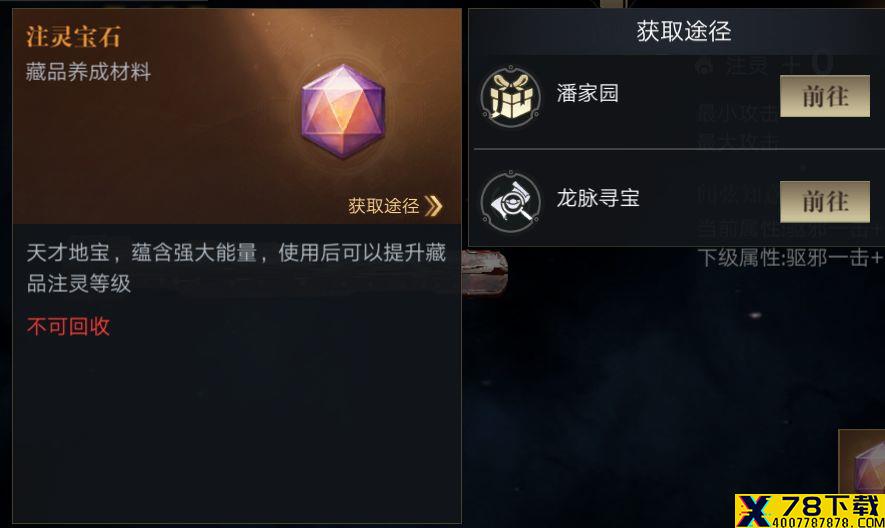Click the 藏品养成材料 subtitle text
Viewport: 885px width, 528px height.
tap(88, 72)
